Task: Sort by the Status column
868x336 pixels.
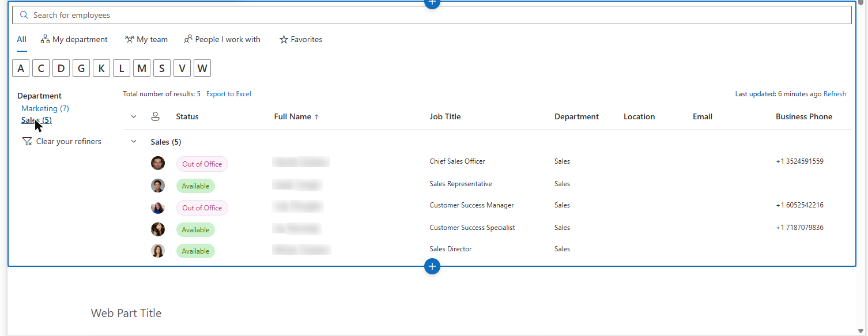Action: [x=187, y=116]
